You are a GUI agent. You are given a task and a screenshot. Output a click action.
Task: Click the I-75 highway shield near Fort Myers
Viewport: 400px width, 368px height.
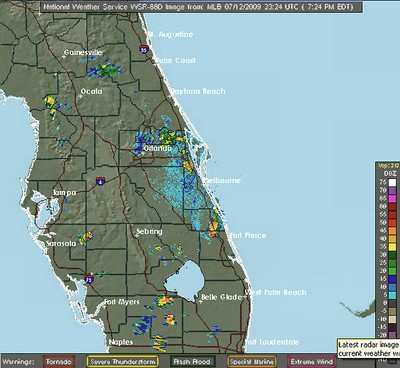coord(89,279)
